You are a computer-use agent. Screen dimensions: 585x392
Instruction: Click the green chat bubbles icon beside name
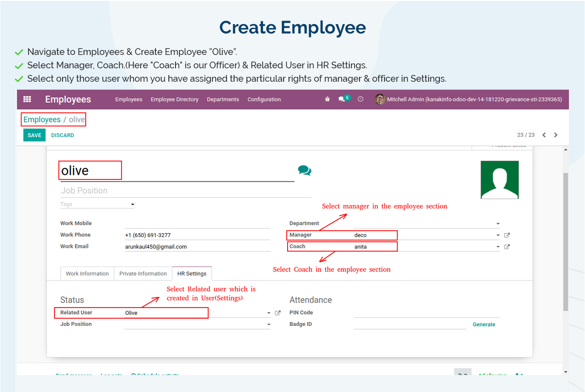[305, 170]
